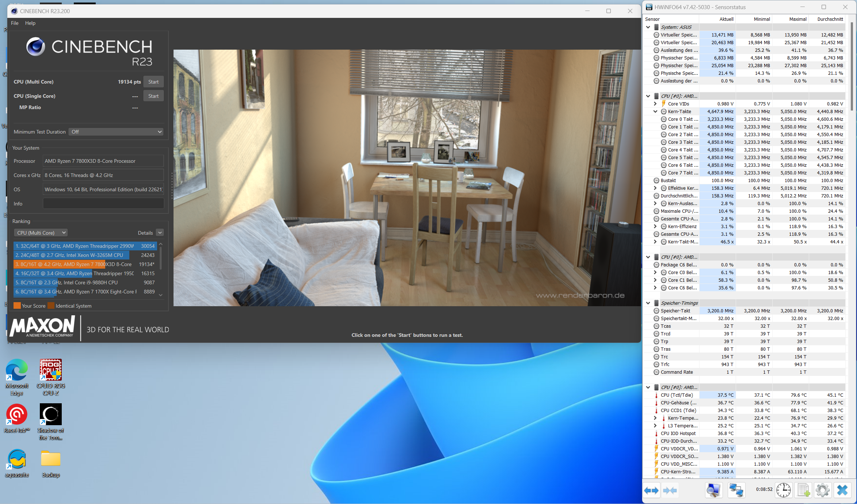Viewport: 857px width, 504px height.
Task: Open Details dropdown arrow in Ranking
Action: point(160,232)
